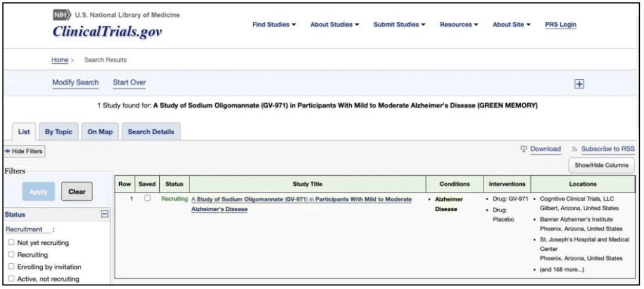This screenshot has width=644, height=289.
Task: Expand search with the plus icon
Action: click(578, 85)
